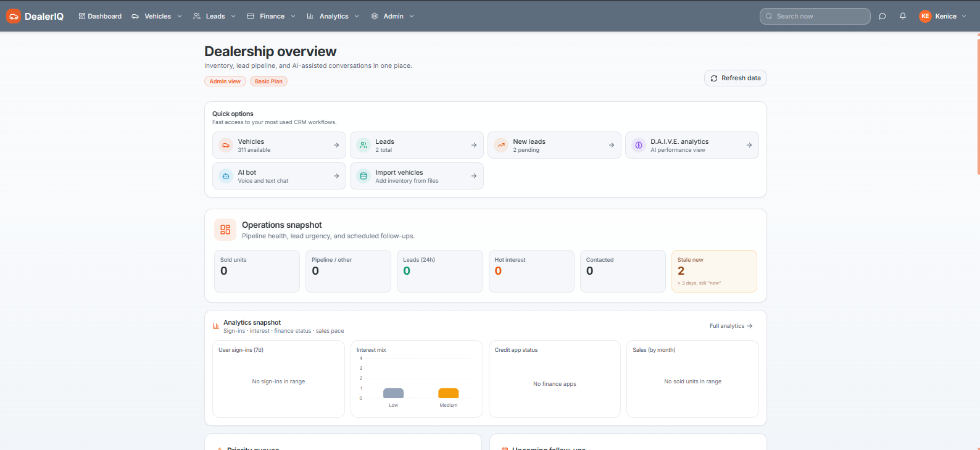Open the Vehicles nav menu
Image resolution: width=980 pixels, height=450 pixels.
pos(157,16)
